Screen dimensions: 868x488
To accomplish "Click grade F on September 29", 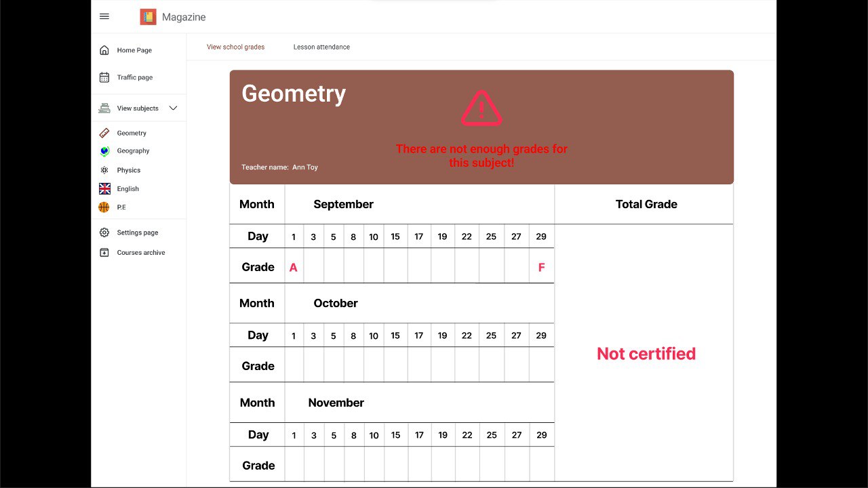I will tap(541, 267).
